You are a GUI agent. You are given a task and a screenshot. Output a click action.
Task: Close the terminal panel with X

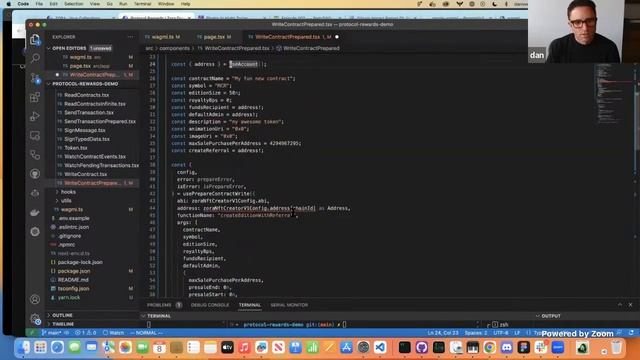pyautogui.click(x=630, y=305)
